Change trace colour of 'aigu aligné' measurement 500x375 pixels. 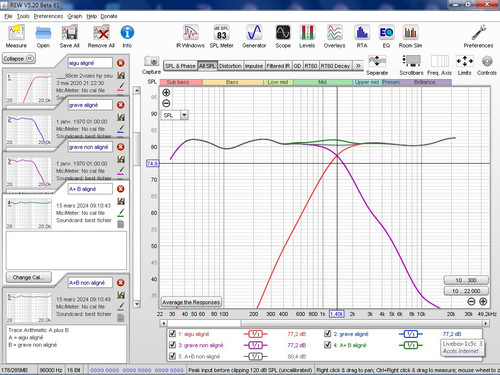click(121, 87)
